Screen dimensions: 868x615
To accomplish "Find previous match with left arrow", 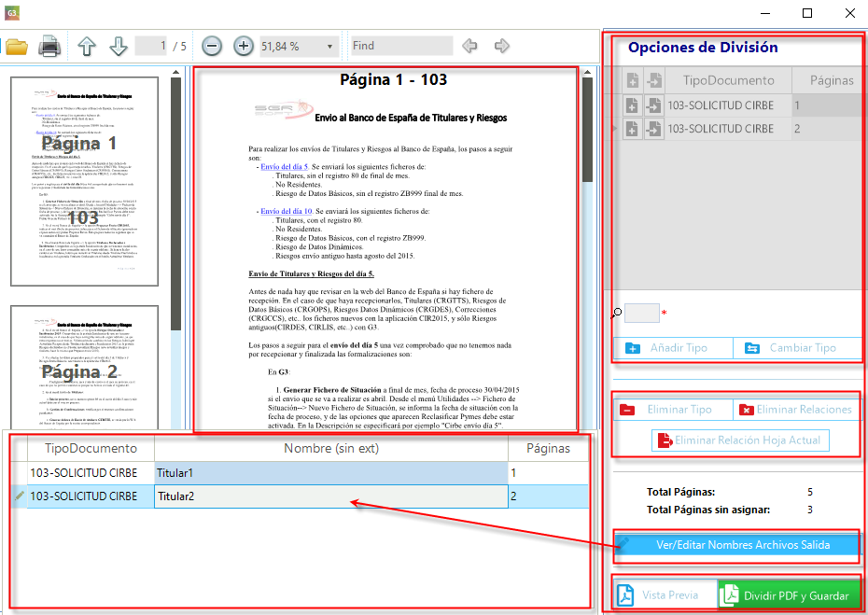I will (469, 46).
